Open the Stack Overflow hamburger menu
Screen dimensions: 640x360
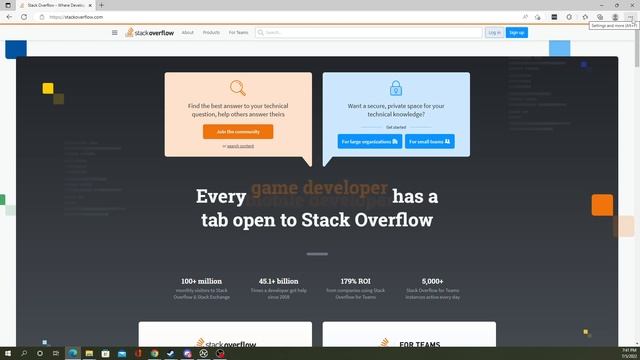115,33
